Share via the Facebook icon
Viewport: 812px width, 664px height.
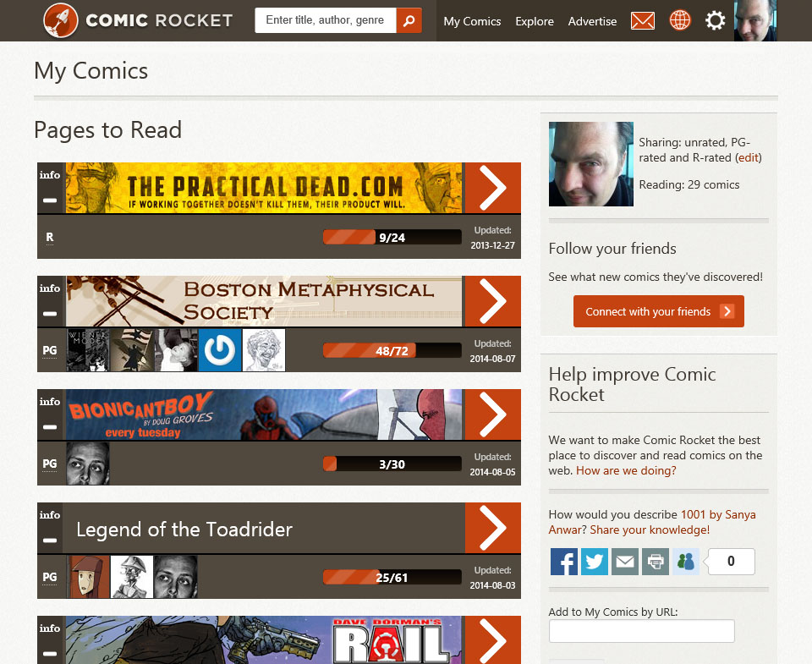[x=564, y=562]
